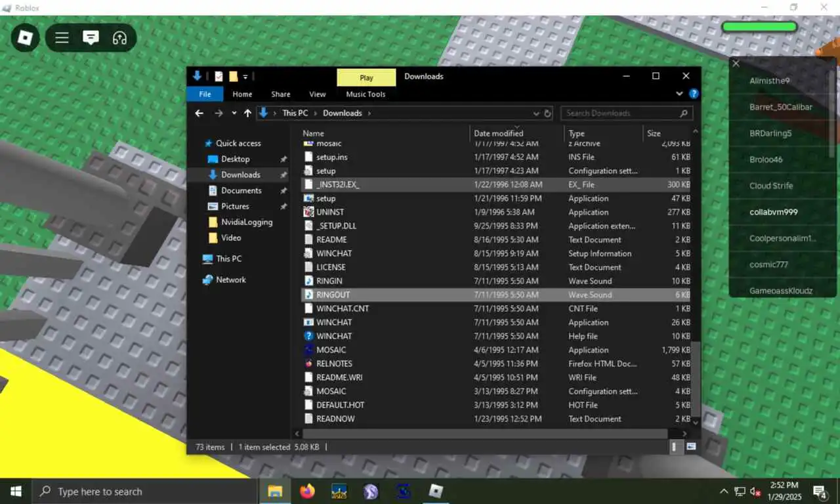The height and width of the screenshot is (504, 840).
Task: Close the Roblox player list with X
Action: coord(736,64)
